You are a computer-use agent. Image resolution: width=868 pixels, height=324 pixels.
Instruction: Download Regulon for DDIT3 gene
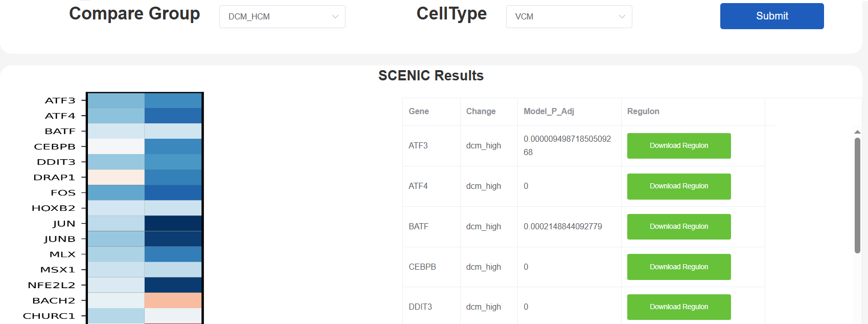point(678,307)
